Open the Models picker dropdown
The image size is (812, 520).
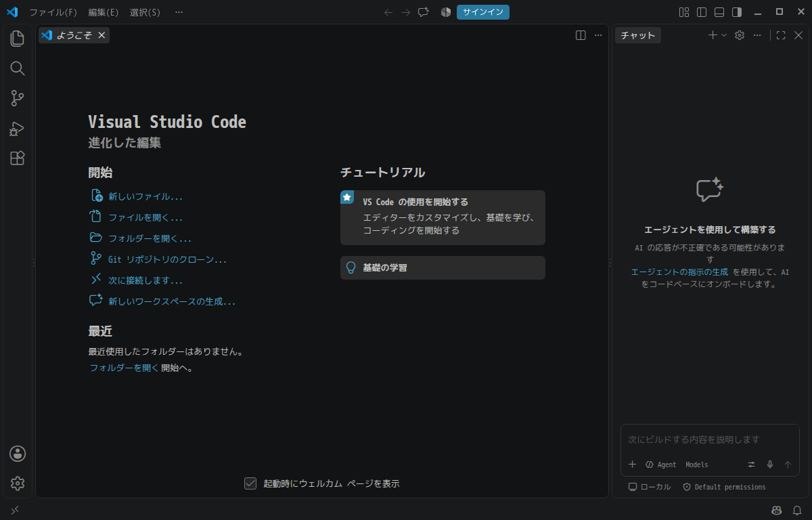(697, 464)
